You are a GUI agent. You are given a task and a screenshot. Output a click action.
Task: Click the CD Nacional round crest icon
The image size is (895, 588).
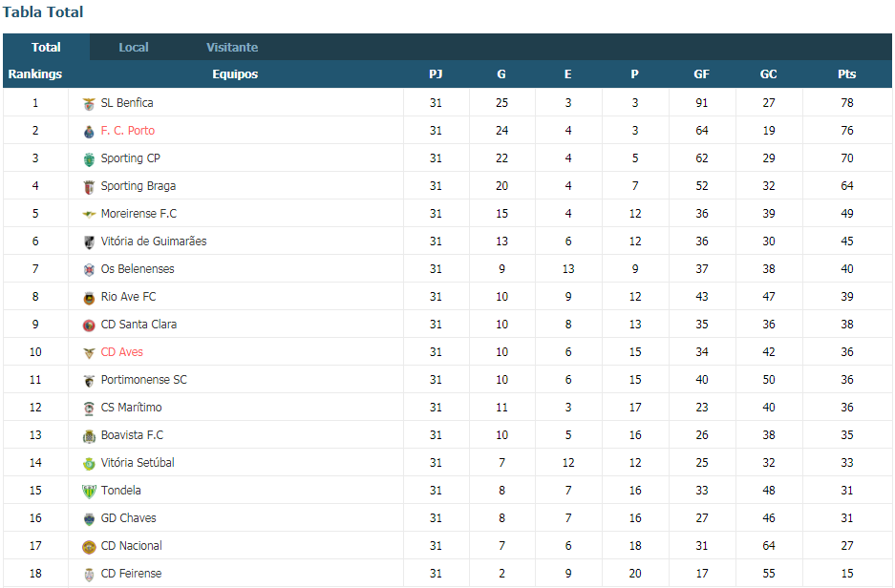pyautogui.click(x=89, y=546)
